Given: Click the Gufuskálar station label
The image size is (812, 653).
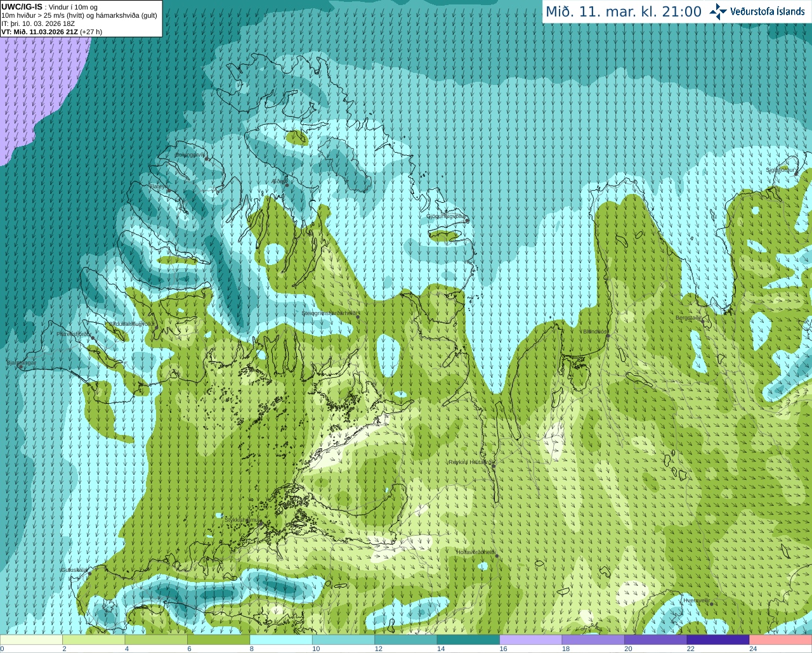Looking at the screenshot, I should [x=74, y=570].
